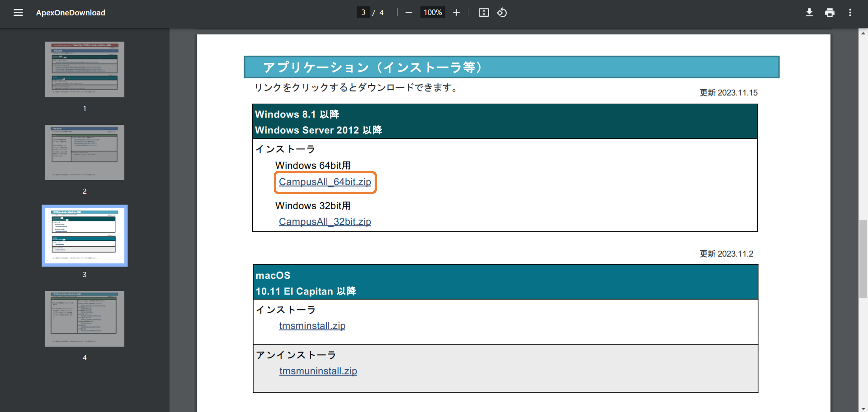Screen dimensions: 868x412
Task: Click the scrollbar up arrow
Action: click(863, 33)
